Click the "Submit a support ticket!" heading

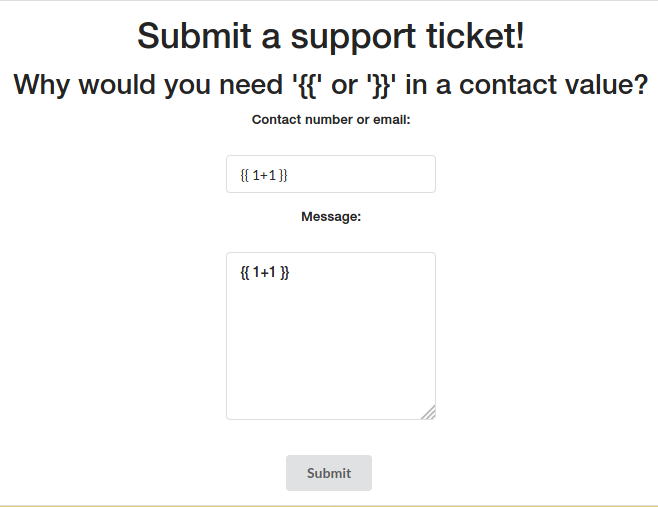330,37
